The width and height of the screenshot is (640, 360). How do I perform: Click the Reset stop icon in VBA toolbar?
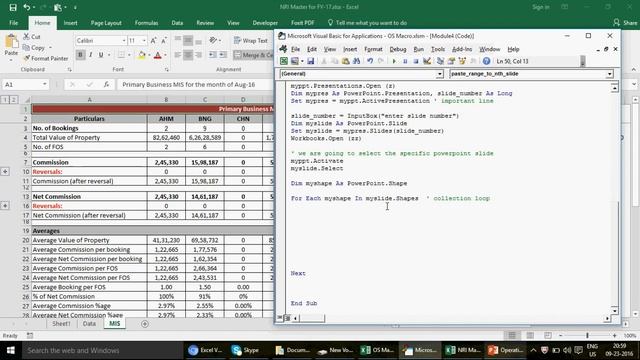416,61
